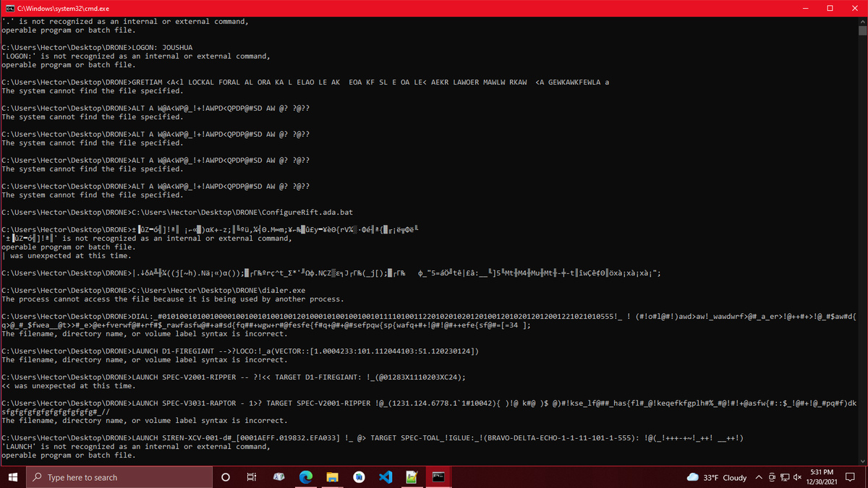
Task: Open the Windows Start menu
Action: pos(12,477)
